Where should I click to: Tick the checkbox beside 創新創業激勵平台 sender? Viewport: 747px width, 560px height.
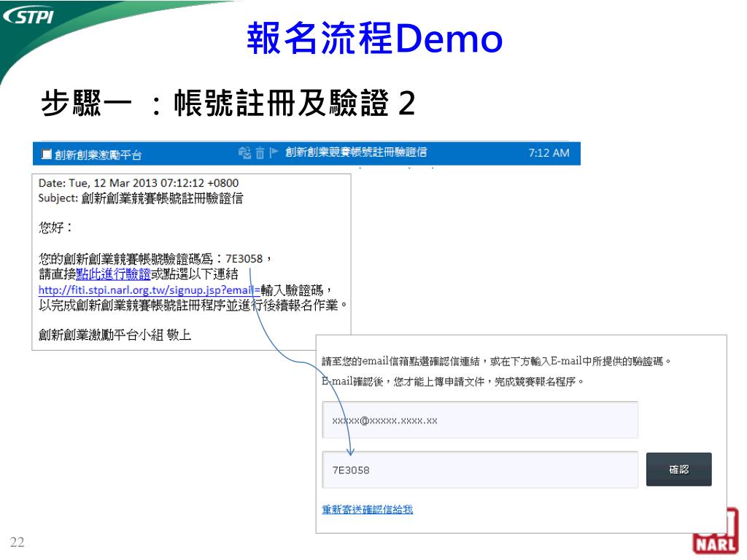[46, 154]
